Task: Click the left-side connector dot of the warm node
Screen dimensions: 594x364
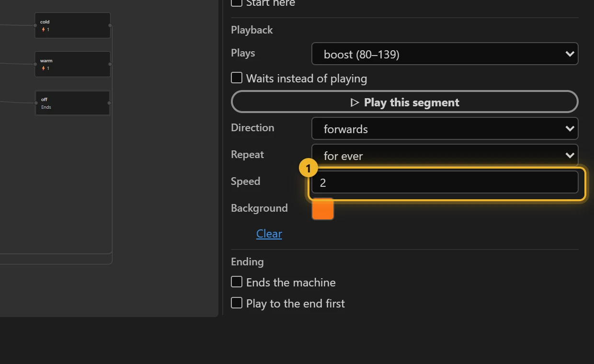Action: coord(35,64)
